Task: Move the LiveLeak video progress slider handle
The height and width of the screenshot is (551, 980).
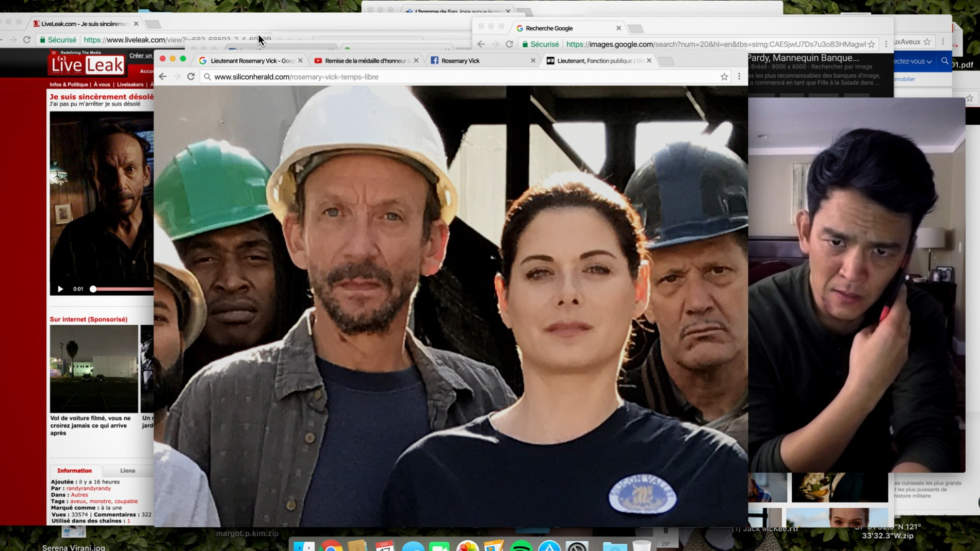Action: 93,289
